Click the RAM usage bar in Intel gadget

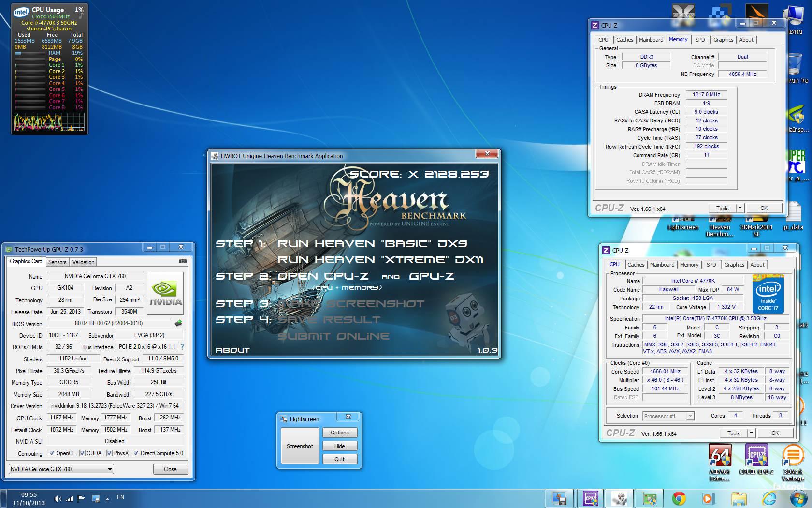tap(29, 53)
